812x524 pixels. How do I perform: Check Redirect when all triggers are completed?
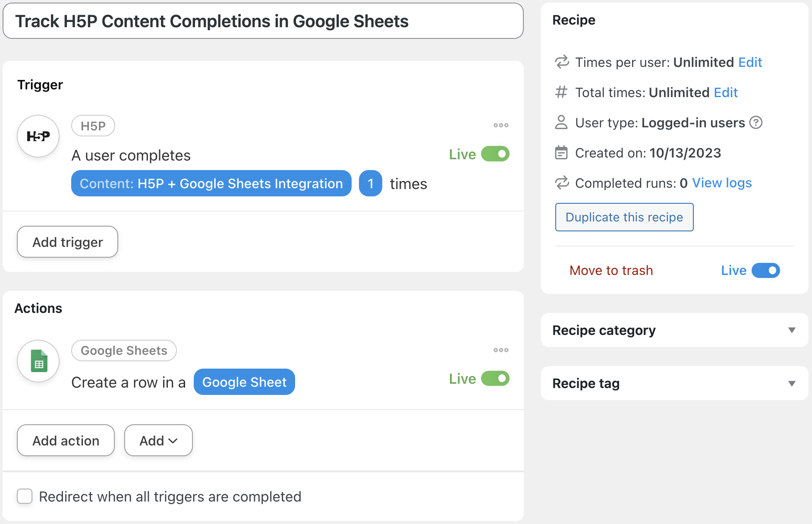click(25, 496)
